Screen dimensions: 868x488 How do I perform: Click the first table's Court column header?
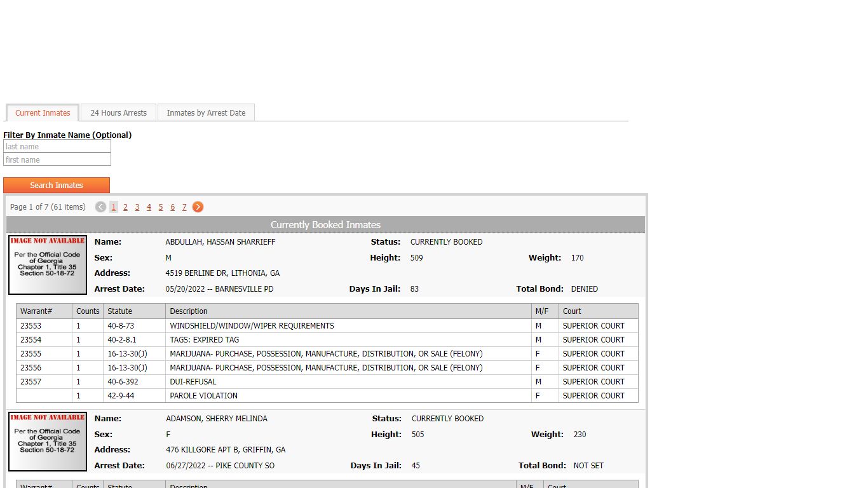coord(598,311)
